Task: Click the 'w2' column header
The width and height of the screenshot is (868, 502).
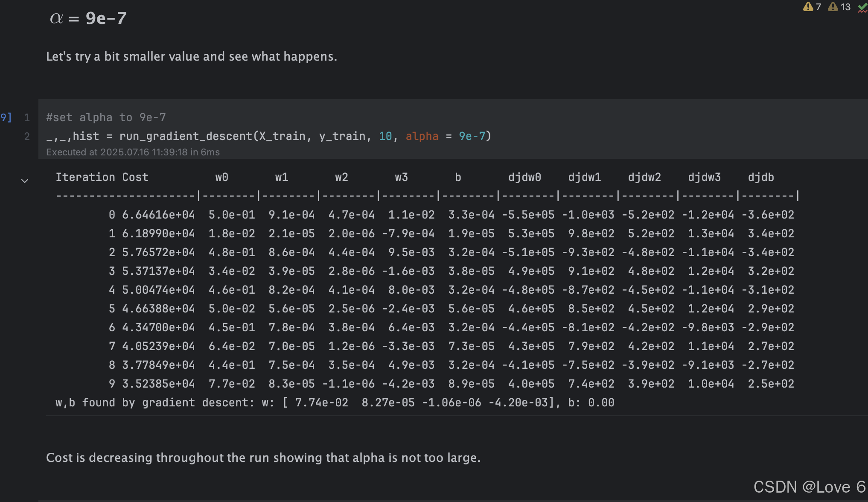Action: [341, 177]
